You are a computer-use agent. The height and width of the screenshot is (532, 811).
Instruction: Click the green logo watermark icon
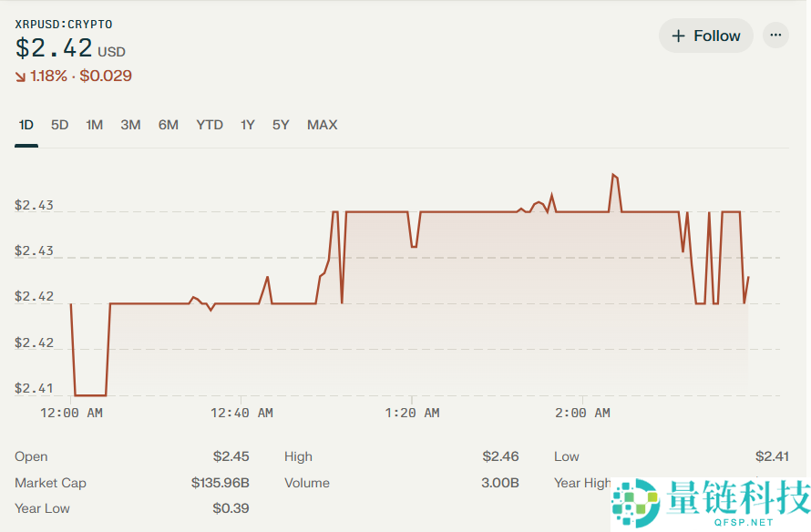[x=635, y=502]
